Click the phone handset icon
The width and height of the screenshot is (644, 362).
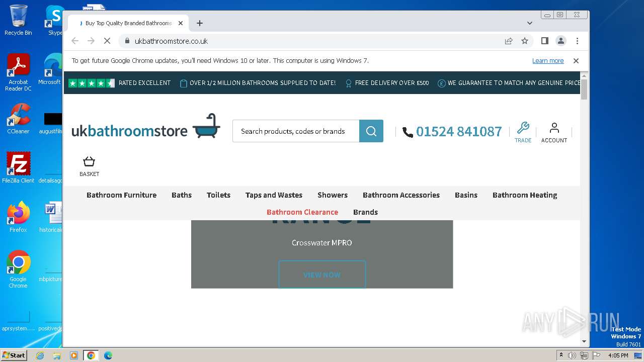(408, 132)
